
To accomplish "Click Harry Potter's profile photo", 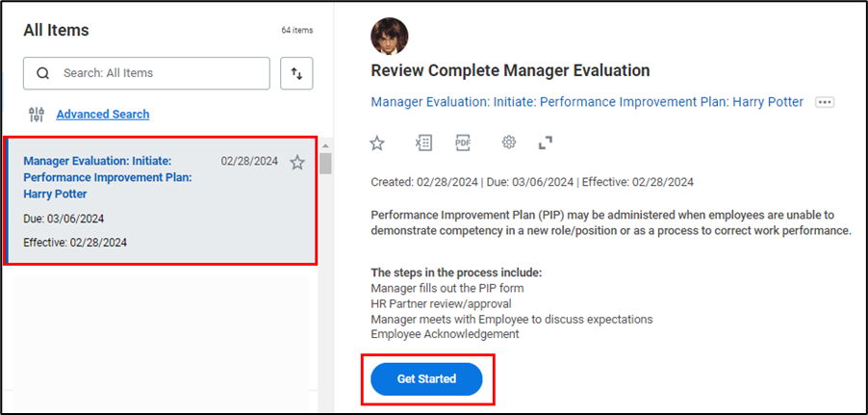I will point(390,36).
